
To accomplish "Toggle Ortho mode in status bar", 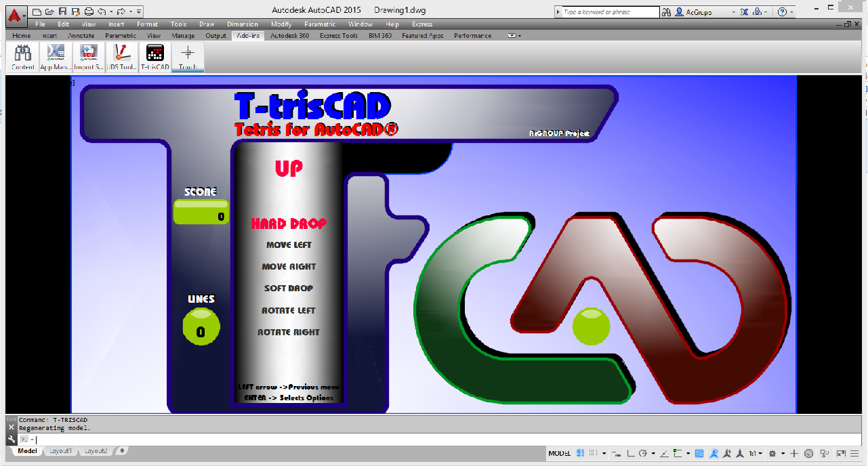I will click(x=630, y=453).
